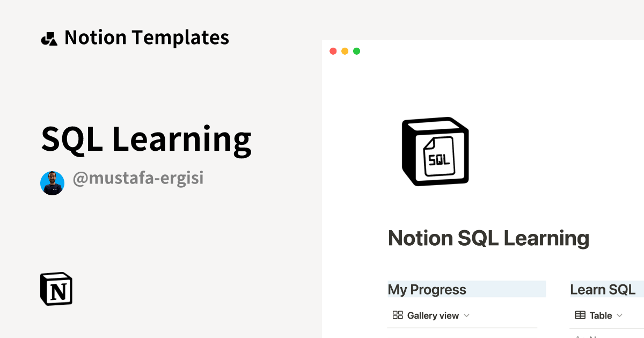
Task: Click the Notion Templates logo icon
Action: click(49, 37)
